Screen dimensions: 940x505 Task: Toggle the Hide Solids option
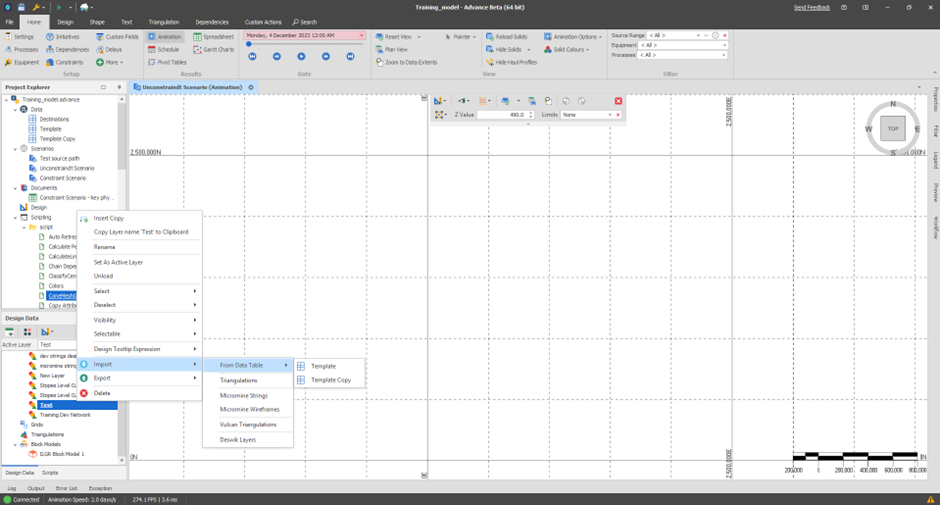507,49
